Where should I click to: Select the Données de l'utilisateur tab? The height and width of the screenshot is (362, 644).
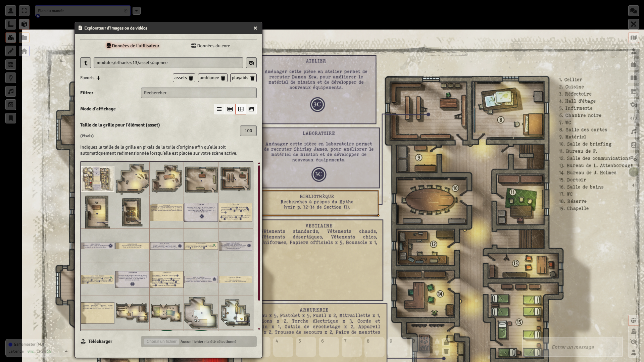pyautogui.click(x=133, y=46)
